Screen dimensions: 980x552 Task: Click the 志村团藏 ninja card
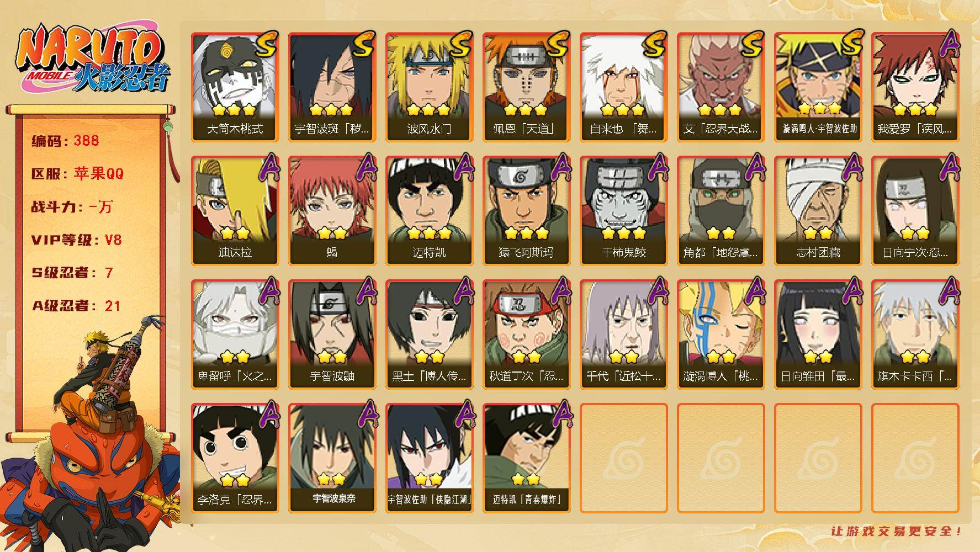[x=818, y=211]
